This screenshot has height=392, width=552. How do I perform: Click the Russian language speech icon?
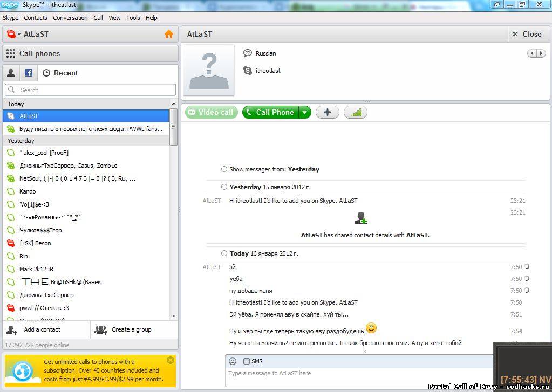[248, 53]
